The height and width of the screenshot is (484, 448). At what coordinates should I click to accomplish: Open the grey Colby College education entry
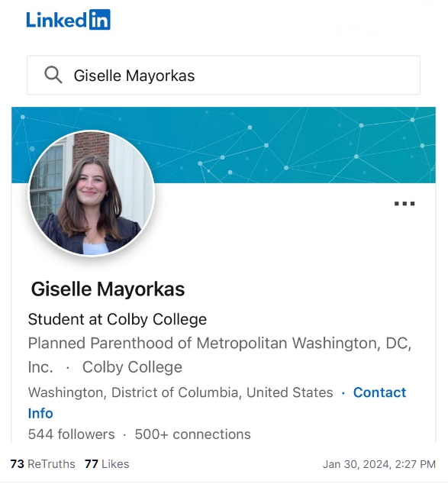[x=132, y=367]
